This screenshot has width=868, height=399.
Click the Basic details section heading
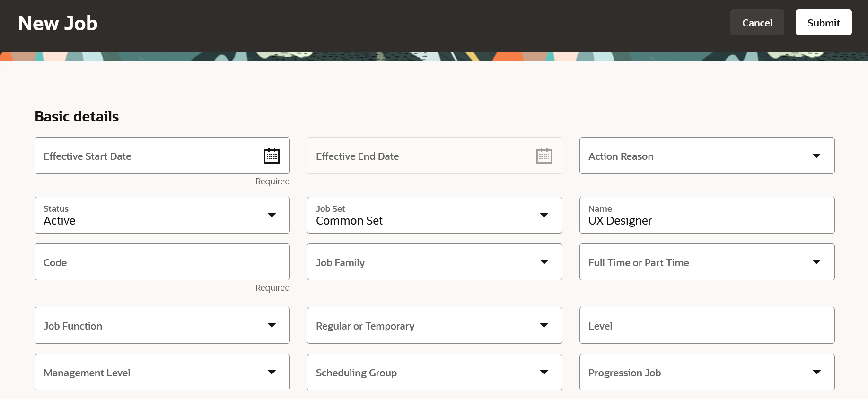click(x=77, y=116)
